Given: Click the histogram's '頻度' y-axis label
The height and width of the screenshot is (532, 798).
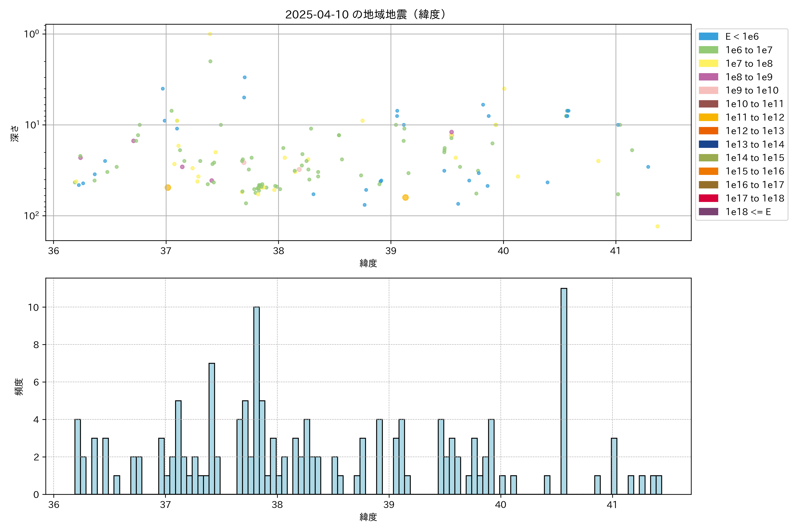Looking at the screenshot, I should point(19,387).
